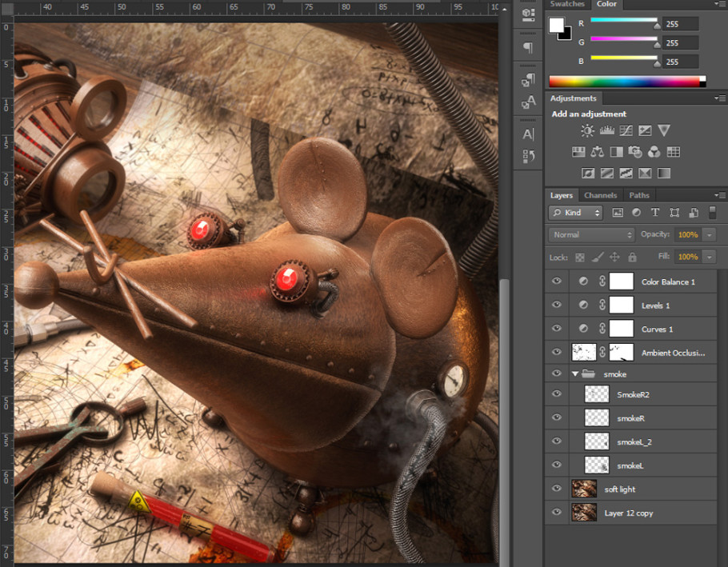Select the Color tab

607,4
